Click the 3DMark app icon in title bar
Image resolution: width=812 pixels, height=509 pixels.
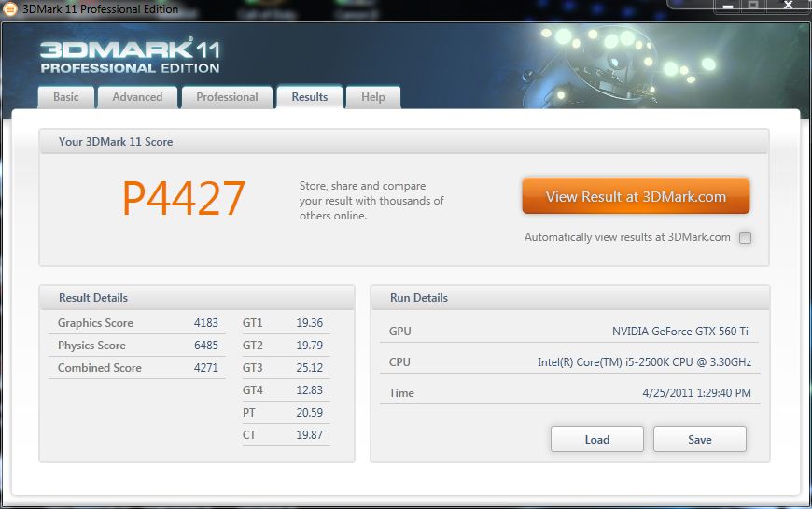[9, 8]
